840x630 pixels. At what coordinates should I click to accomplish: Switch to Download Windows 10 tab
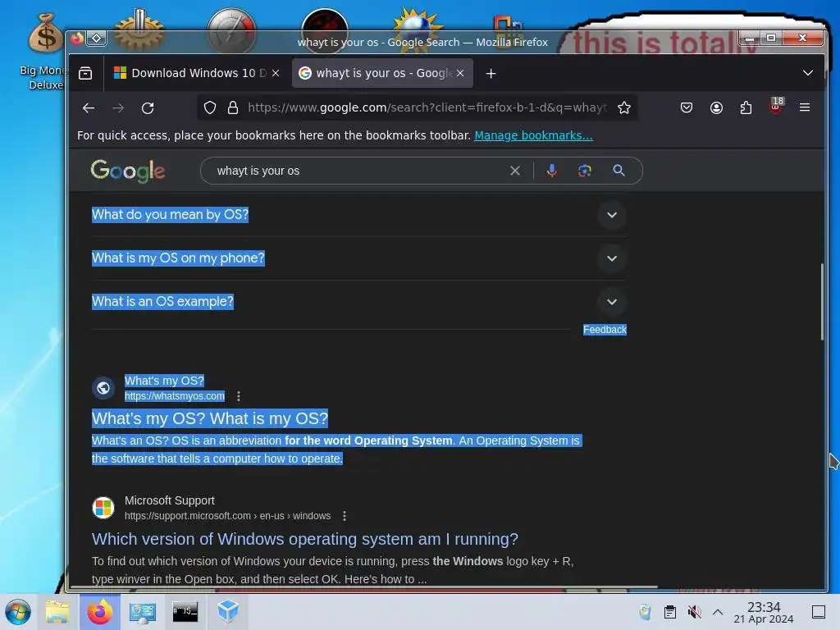[197, 73]
